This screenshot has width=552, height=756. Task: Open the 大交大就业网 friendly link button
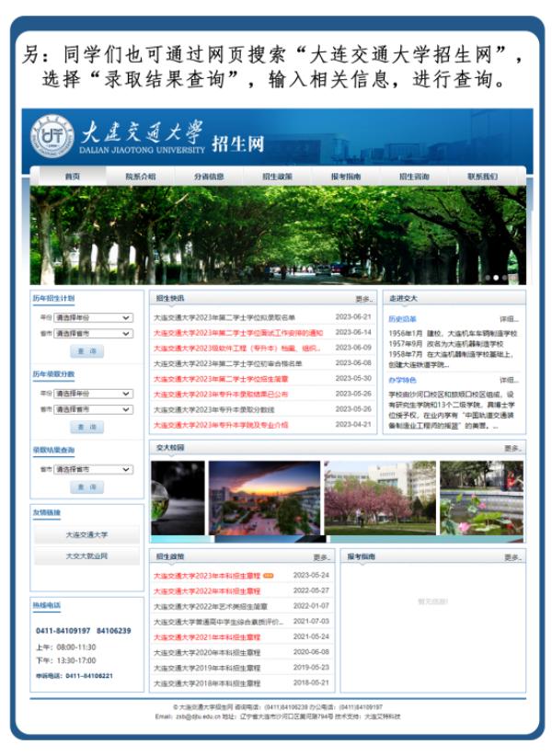pyautogui.click(x=86, y=556)
